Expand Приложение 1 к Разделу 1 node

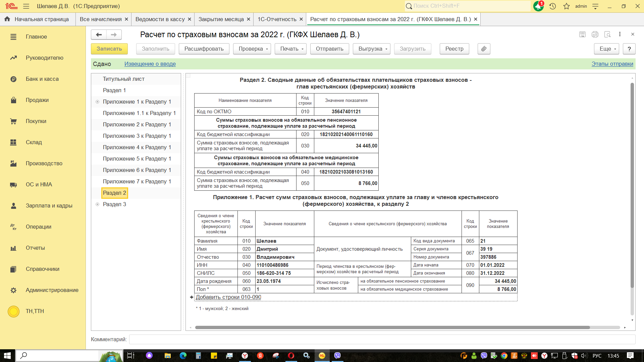pyautogui.click(x=97, y=102)
